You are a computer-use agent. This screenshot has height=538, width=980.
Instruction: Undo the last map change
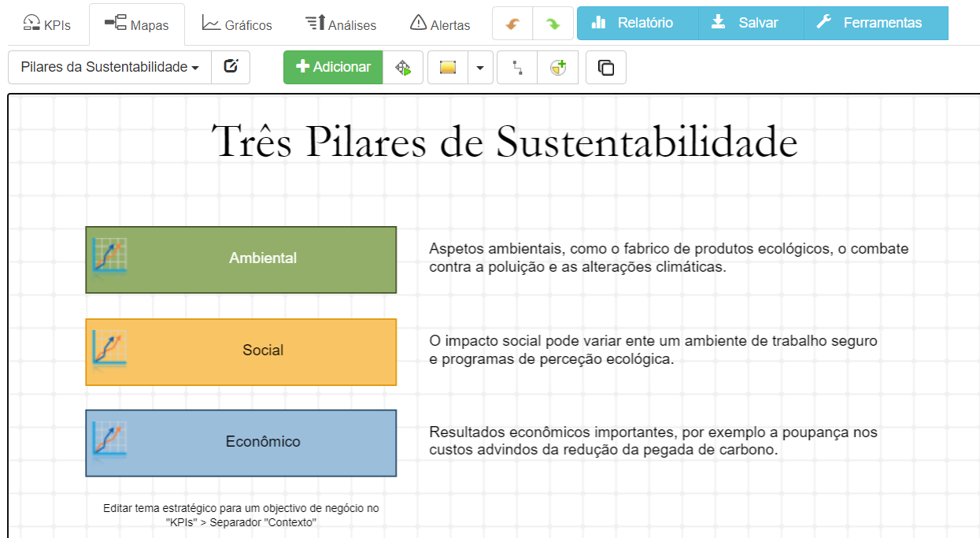pyautogui.click(x=512, y=24)
